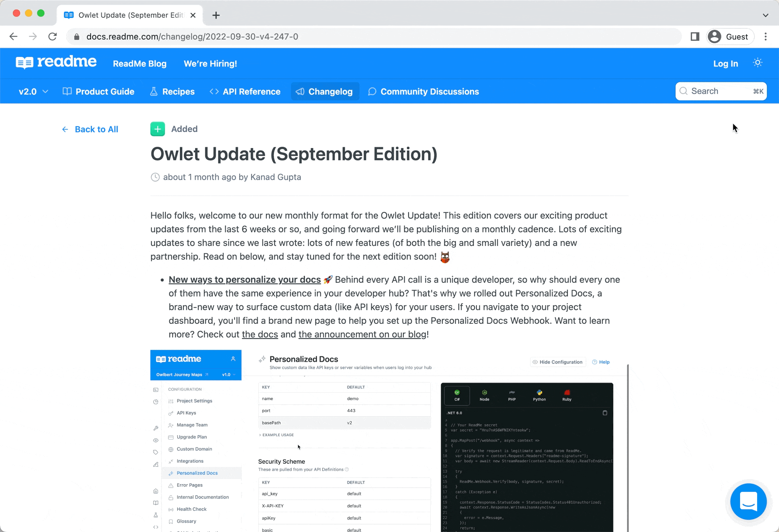The image size is (779, 532).
Task: Click the Log In button
Action: pos(725,63)
